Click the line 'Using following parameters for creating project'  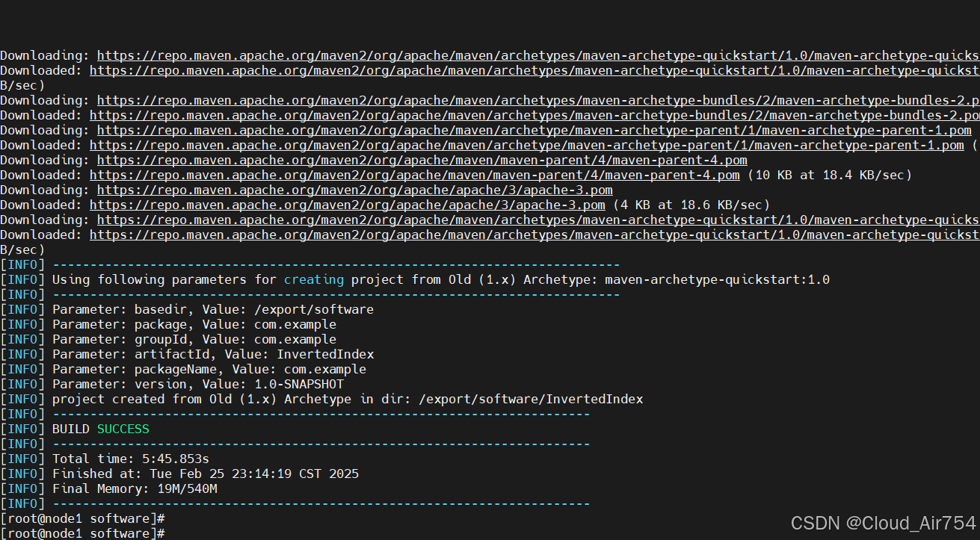[x=415, y=279]
